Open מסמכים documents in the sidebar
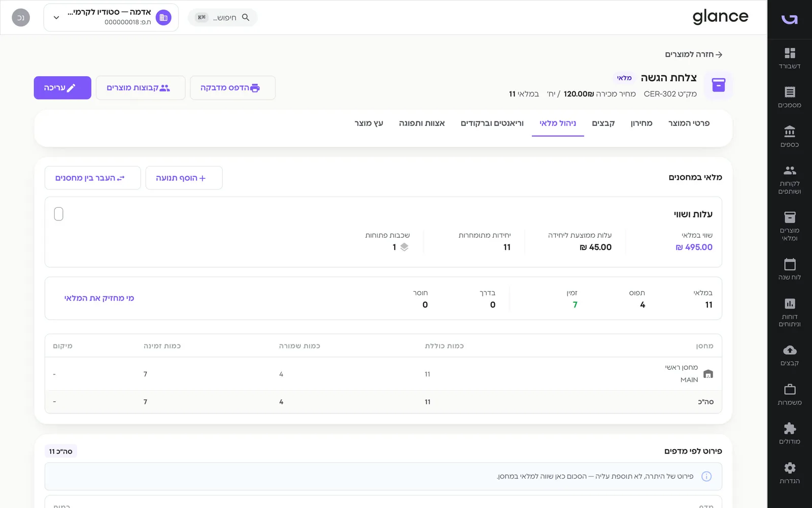The width and height of the screenshot is (812, 508). click(x=790, y=98)
